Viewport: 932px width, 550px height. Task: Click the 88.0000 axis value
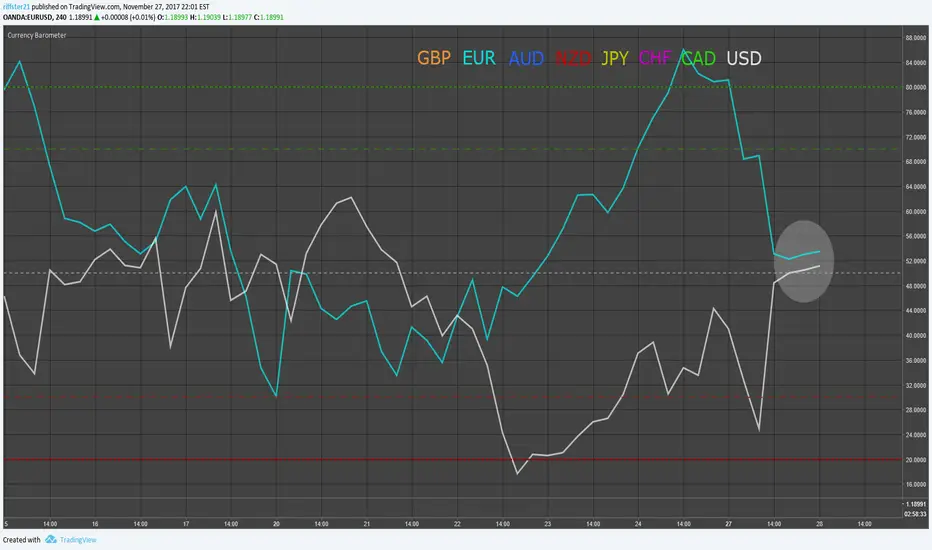tap(915, 37)
